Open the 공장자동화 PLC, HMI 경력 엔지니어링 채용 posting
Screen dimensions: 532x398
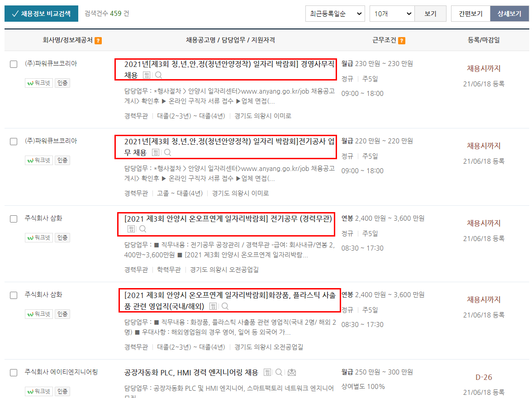pos(191,373)
